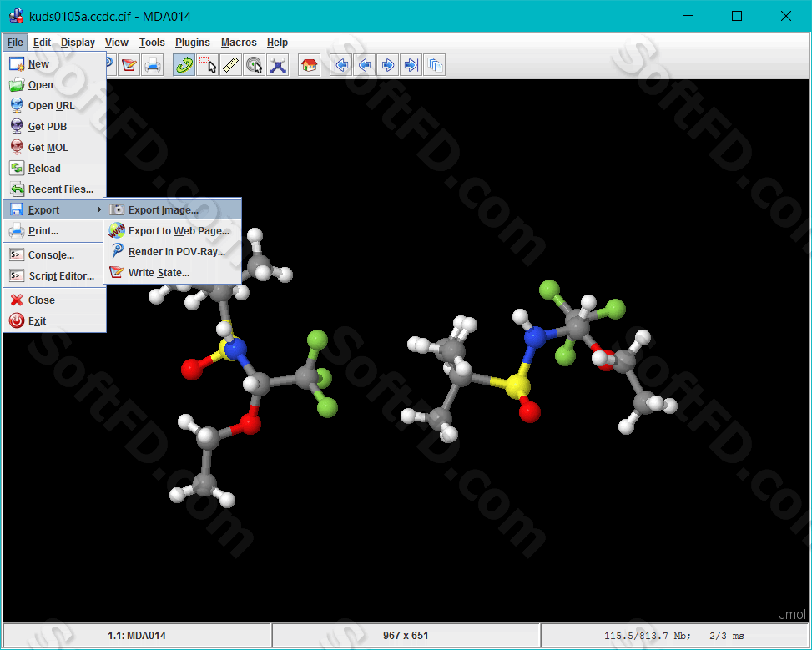This screenshot has height=650, width=812.
Task: Open the Macros menu
Action: click(239, 43)
